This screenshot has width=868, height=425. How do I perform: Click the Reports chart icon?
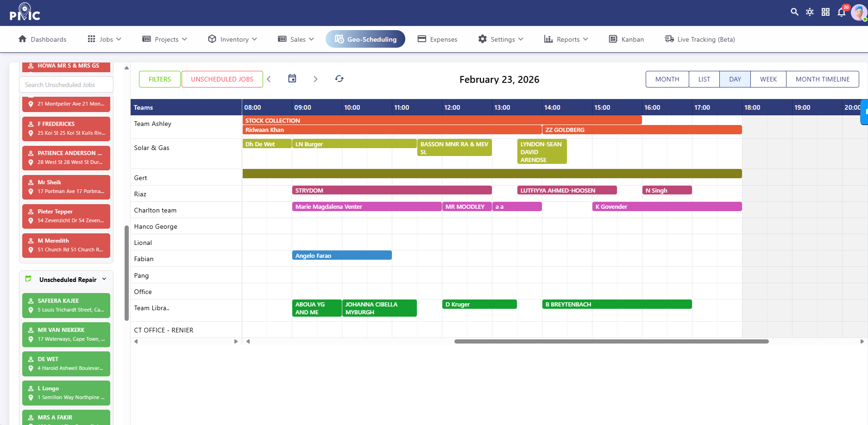[548, 39]
